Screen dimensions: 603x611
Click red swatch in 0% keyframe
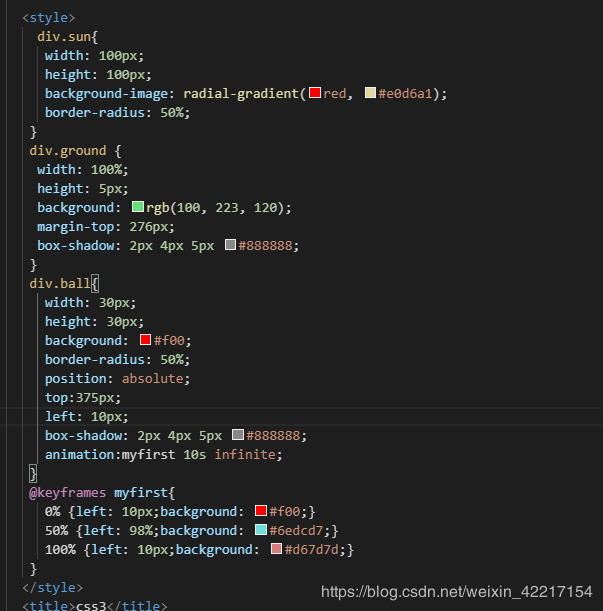(x=261, y=511)
